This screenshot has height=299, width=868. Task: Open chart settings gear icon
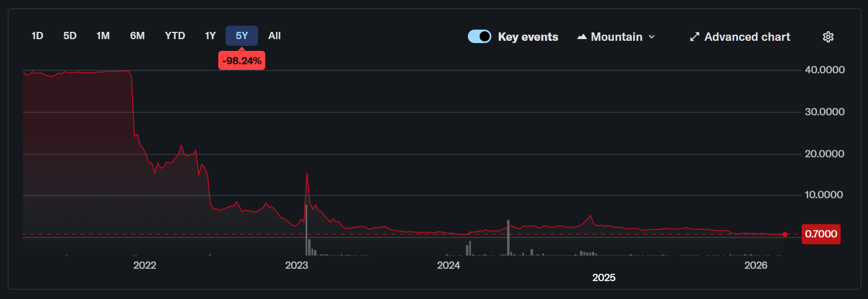828,37
